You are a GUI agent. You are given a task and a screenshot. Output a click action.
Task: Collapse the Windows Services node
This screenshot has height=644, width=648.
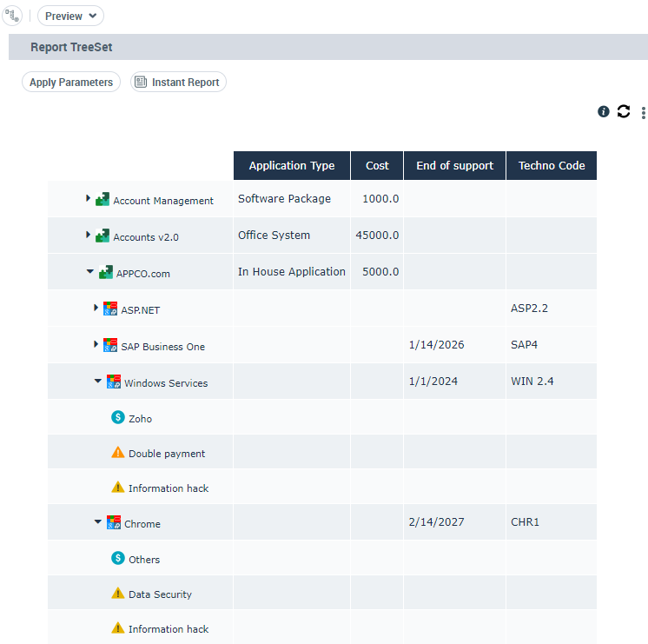point(97,381)
